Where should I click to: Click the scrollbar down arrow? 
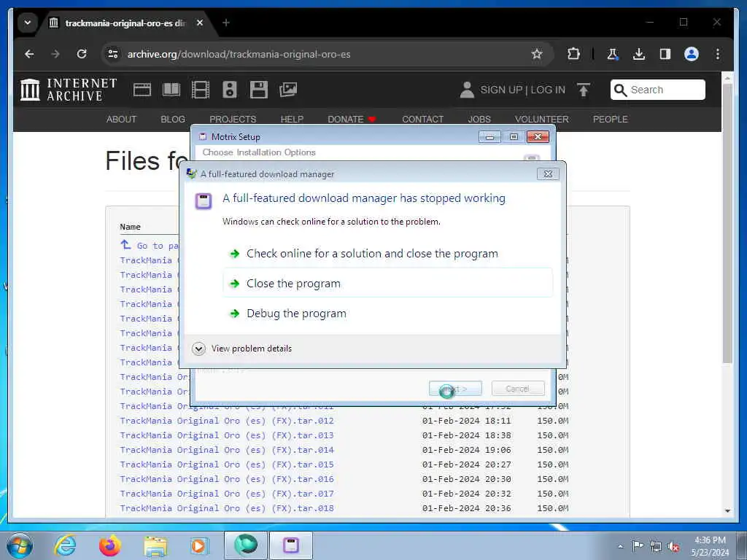[727, 510]
